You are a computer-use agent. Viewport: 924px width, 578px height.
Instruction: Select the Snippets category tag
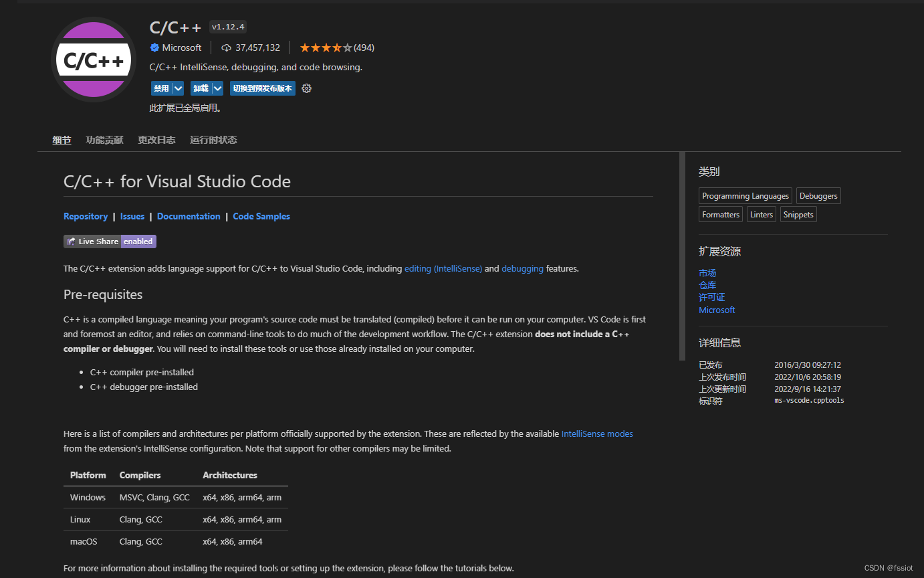(798, 215)
